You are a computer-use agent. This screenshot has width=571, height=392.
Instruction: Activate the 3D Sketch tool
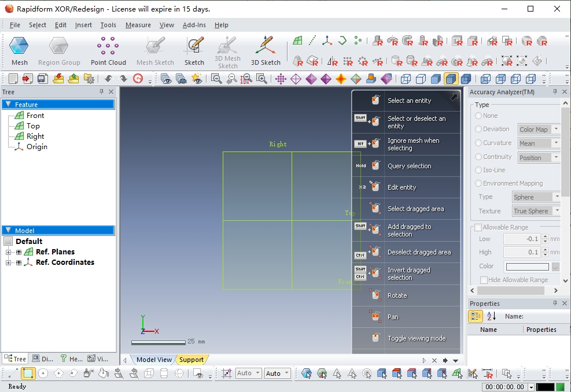[x=266, y=51]
